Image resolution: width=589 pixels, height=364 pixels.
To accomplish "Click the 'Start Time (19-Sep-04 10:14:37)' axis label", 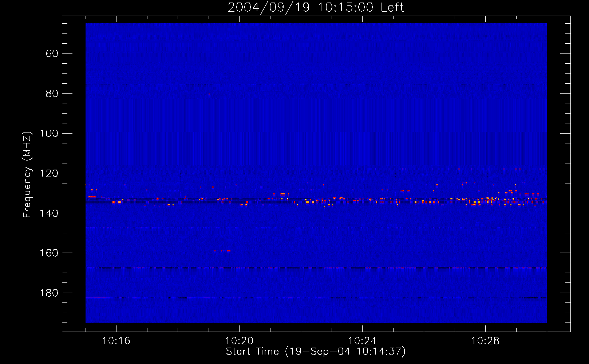I will coord(316,352).
